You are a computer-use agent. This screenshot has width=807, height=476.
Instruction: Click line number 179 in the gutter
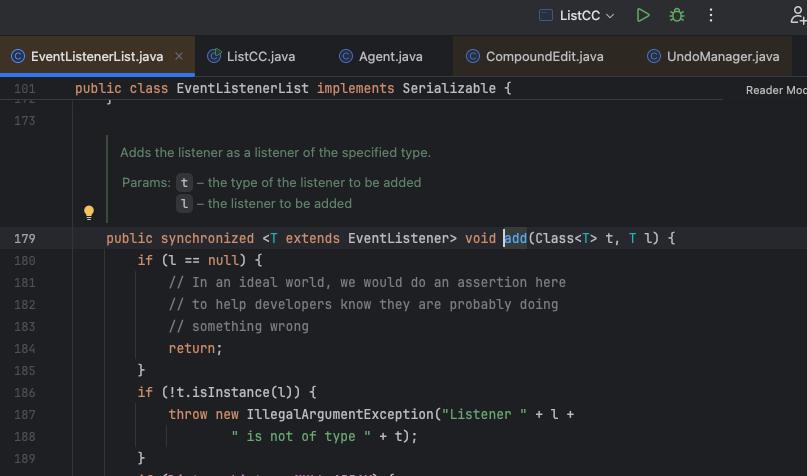(x=24, y=239)
